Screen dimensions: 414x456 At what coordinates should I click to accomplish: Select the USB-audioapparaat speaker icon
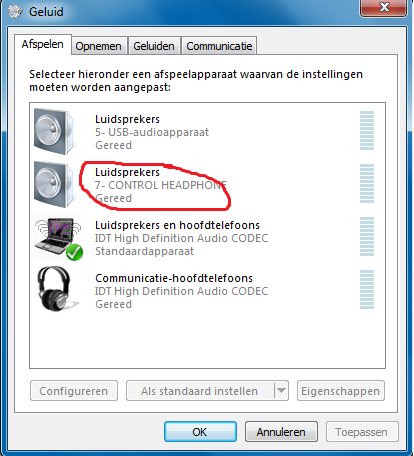point(54,131)
